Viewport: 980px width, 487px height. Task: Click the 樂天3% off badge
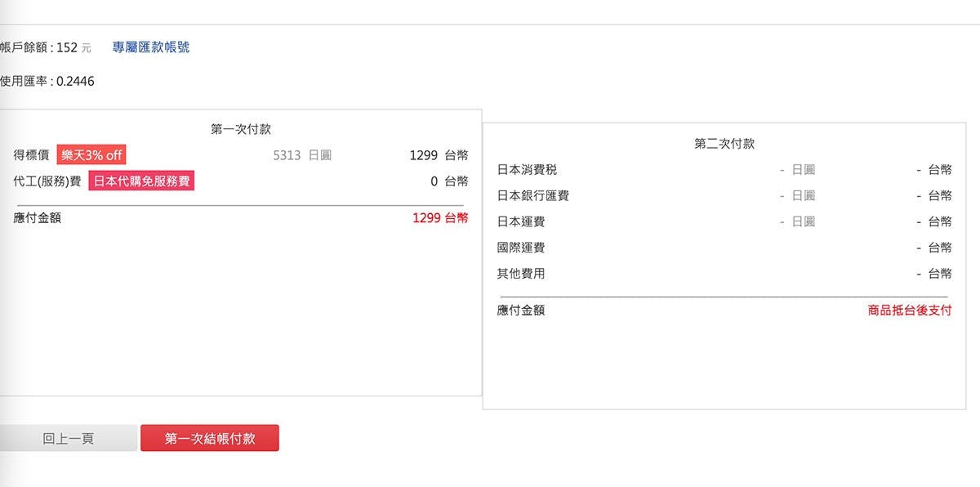91,155
